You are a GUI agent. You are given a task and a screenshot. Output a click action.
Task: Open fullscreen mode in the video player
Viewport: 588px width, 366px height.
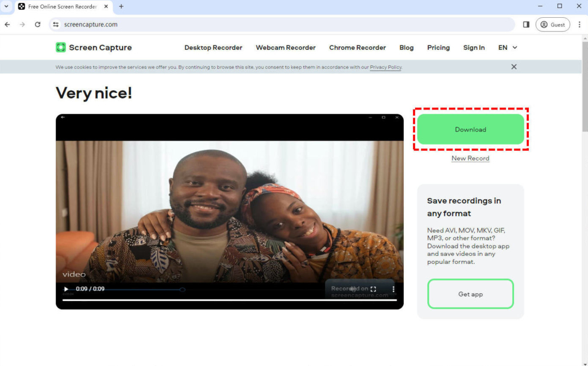pyautogui.click(x=375, y=289)
